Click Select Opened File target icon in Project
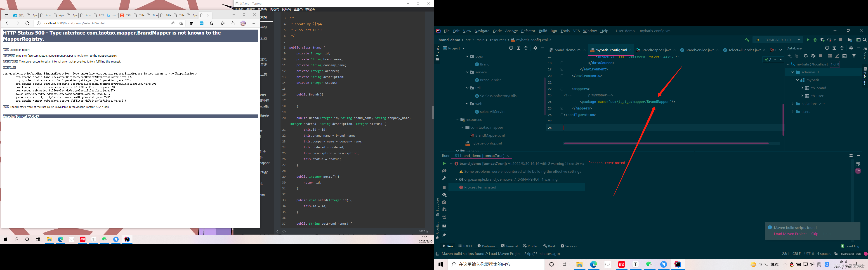Image resolution: width=868 pixels, height=270 pixels. [511, 48]
